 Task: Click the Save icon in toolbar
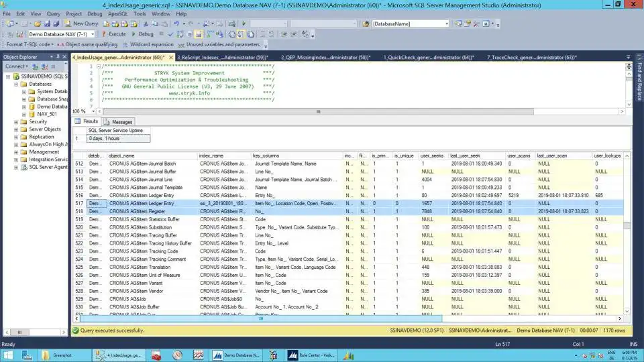46,24
